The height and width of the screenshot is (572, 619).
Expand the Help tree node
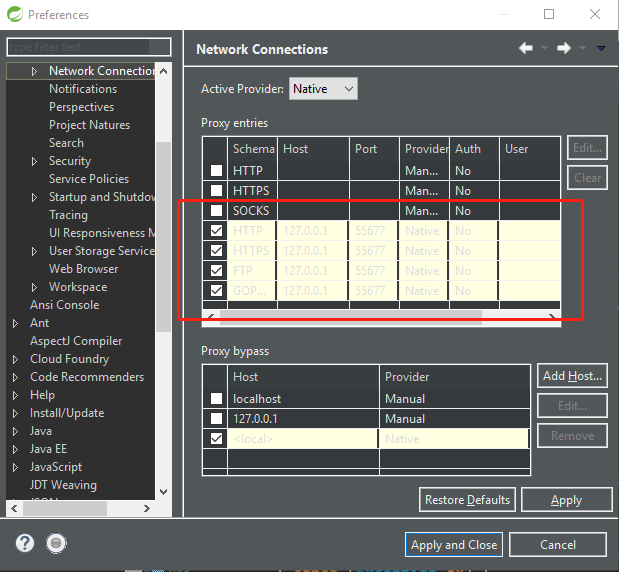tap(15, 395)
